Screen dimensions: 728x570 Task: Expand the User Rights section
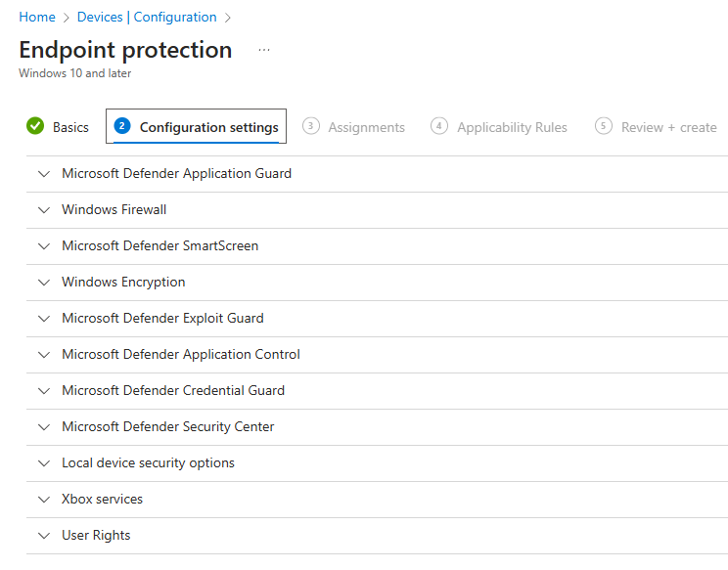(43, 536)
